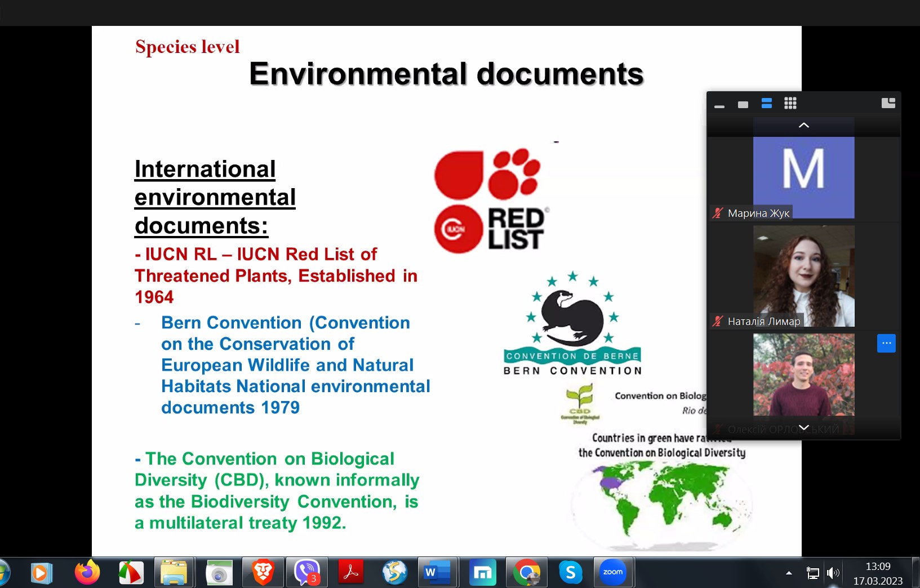Viewport: 920px width, 588px height.
Task: Click the name label Марина Жук
Action: (x=758, y=213)
